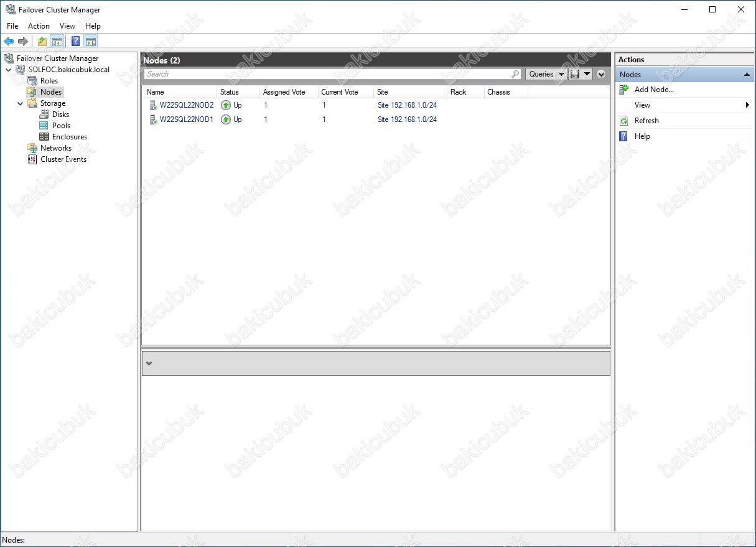Open the Queries dropdown
This screenshot has width=756, height=547.
pos(546,74)
